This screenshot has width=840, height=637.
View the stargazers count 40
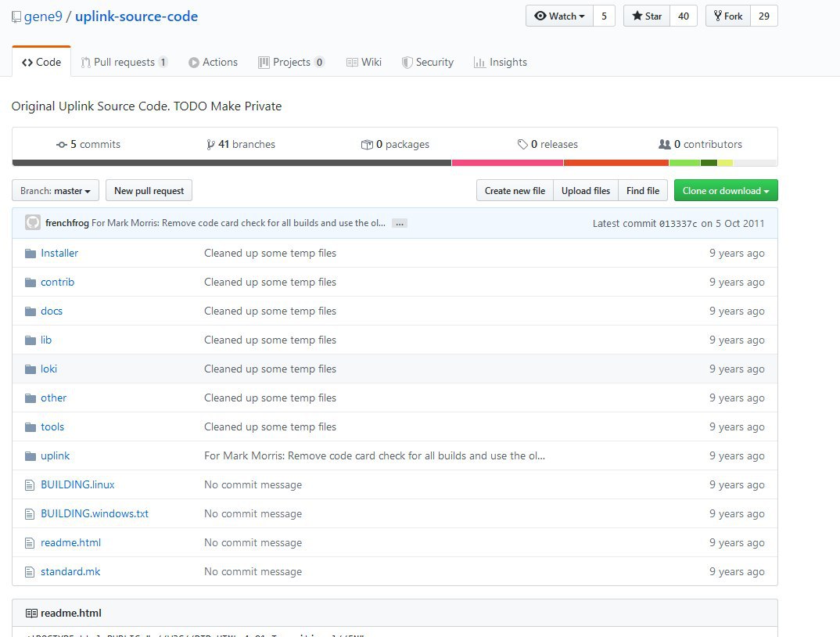[684, 16]
